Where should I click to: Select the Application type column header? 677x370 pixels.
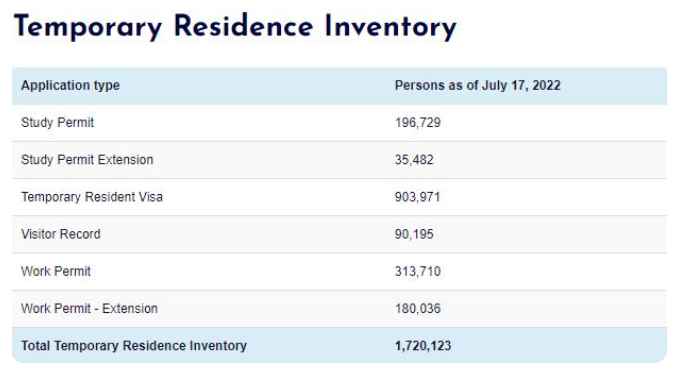[x=70, y=86]
